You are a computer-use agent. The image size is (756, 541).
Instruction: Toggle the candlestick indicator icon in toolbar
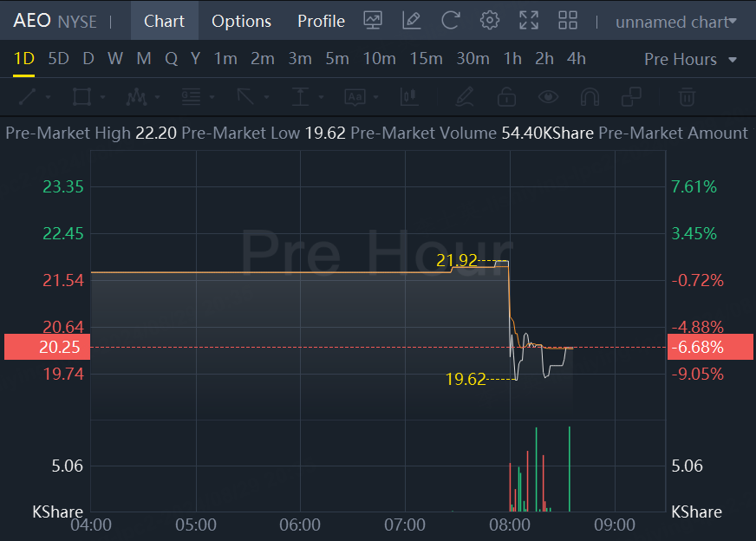[409, 97]
